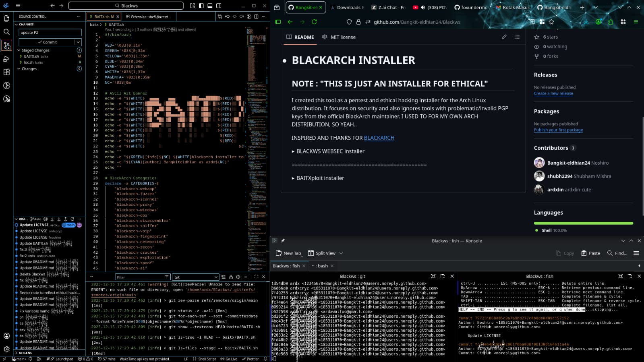Click the clear output icon in the Output panel
The width and height of the screenshot is (644, 362).
224,277
